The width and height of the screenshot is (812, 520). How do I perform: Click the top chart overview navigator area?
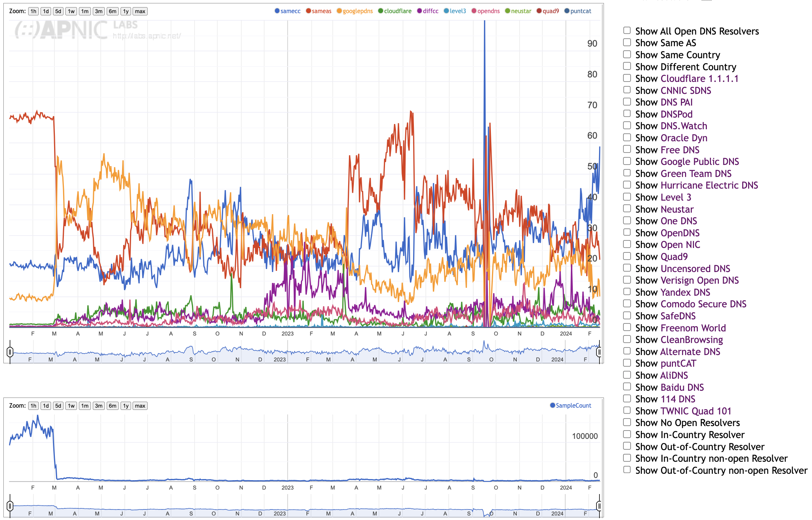tap(305, 352)
